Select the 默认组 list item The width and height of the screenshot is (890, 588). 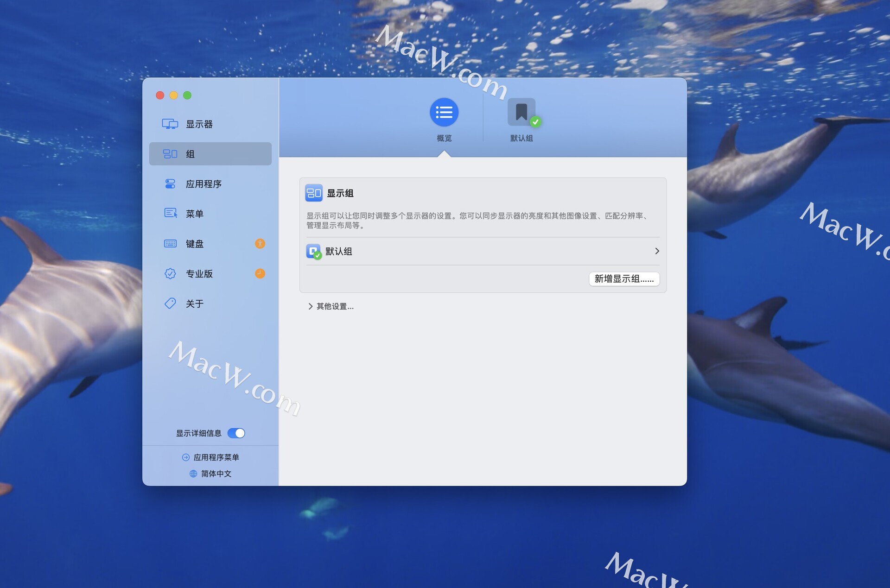338,251
